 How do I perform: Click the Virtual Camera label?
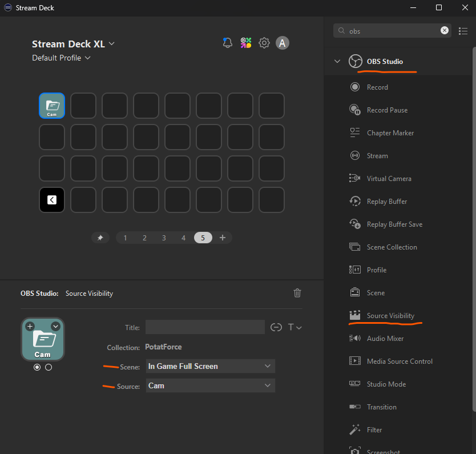[x=389, y=179]
